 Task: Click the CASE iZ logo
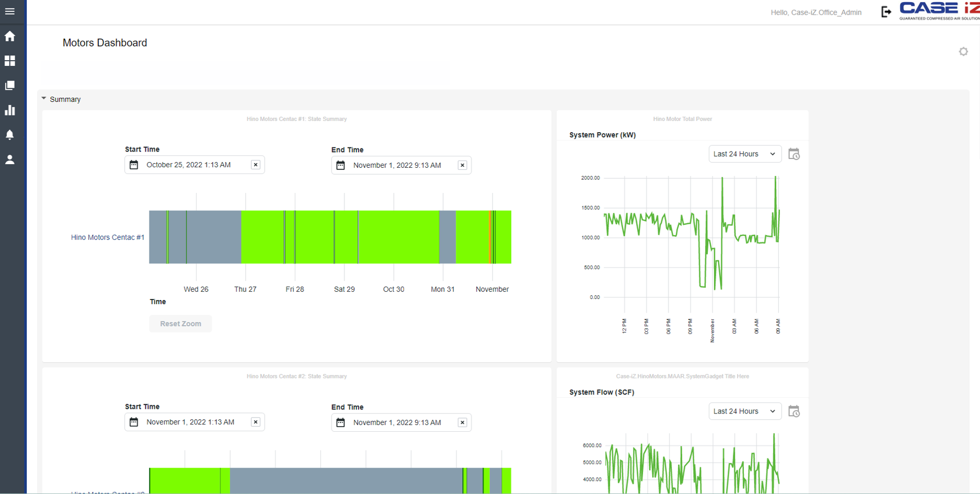click(x=939, y=11)
